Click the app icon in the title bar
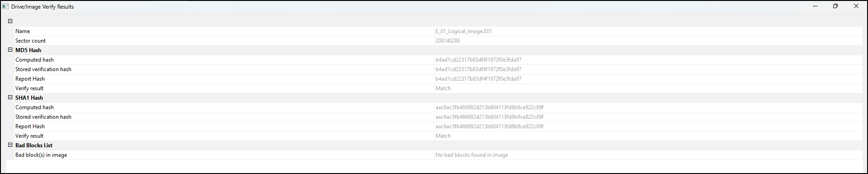The height and width of the screenshot is (174, 868). click(6, 6)
